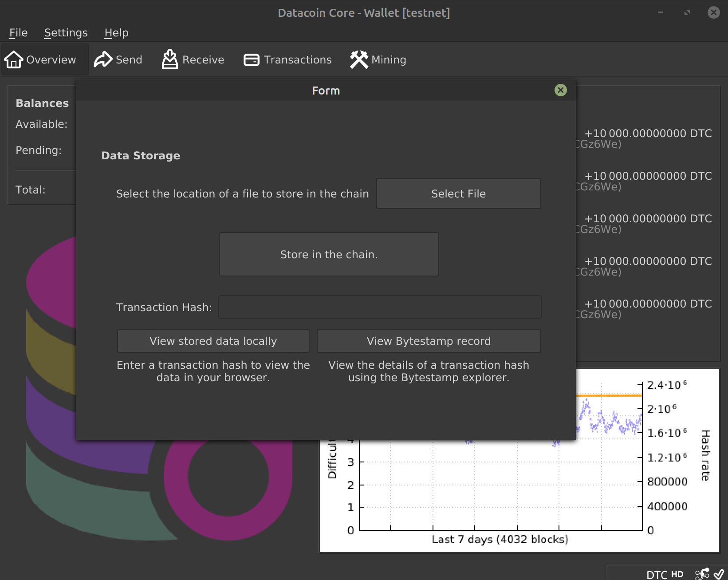Click the Pending: balance label
Screen dimensions: 728x580
[39, 150]
